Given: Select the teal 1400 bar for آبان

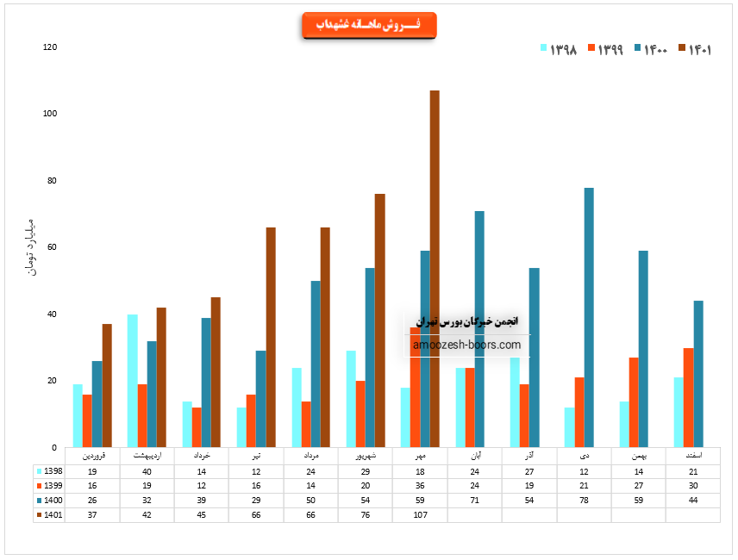Looking at the screenshot, I should [479, 329].
